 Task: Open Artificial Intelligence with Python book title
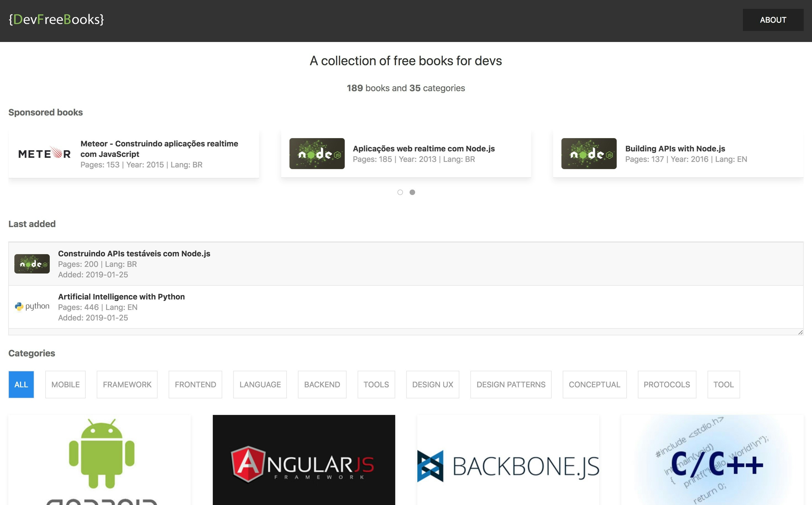[121, 297]
